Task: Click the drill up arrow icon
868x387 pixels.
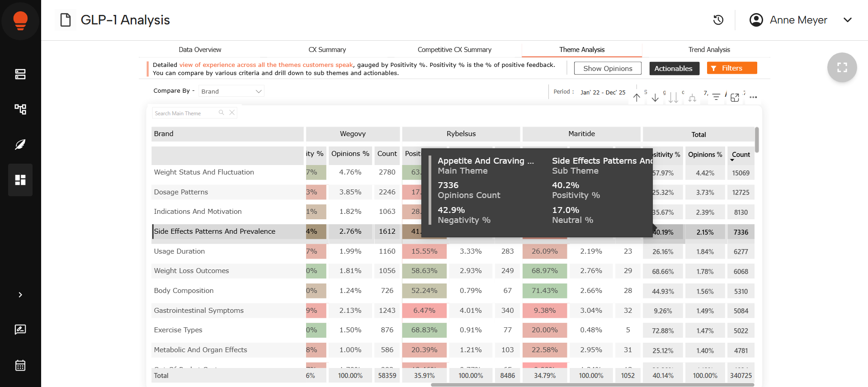Action: tap(637, 98)
